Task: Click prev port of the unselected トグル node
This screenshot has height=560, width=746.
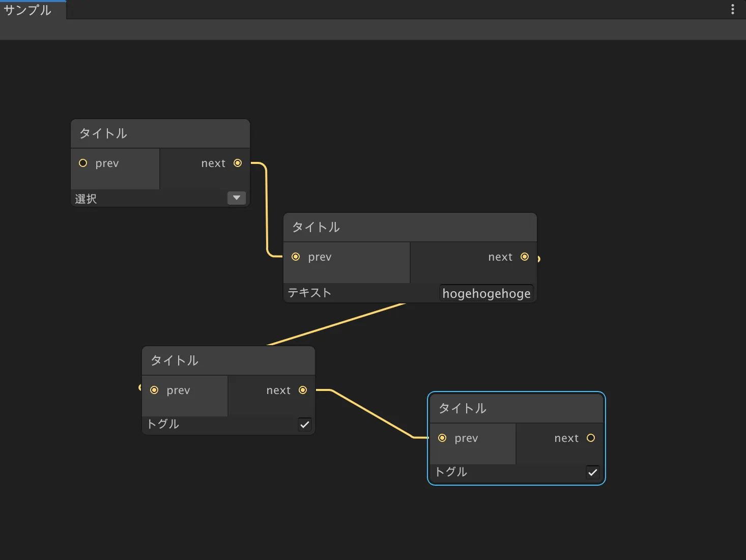Action: [154, 390]
